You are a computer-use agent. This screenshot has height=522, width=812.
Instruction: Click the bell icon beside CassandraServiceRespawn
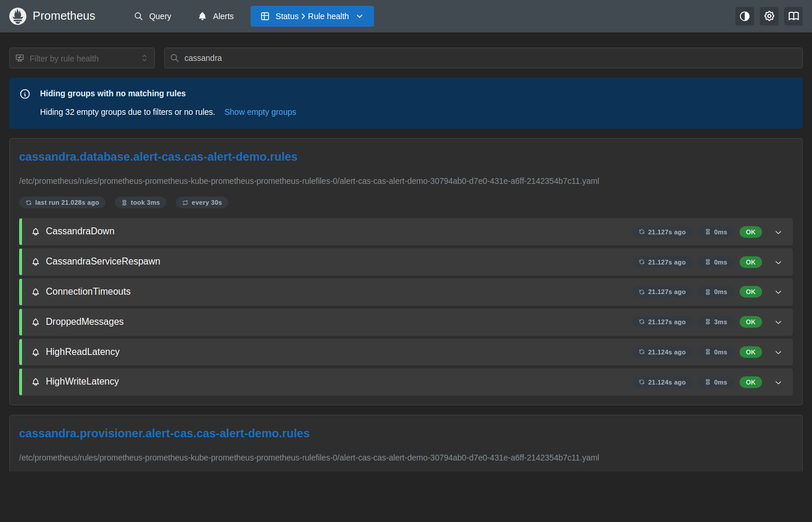[35, 262]
